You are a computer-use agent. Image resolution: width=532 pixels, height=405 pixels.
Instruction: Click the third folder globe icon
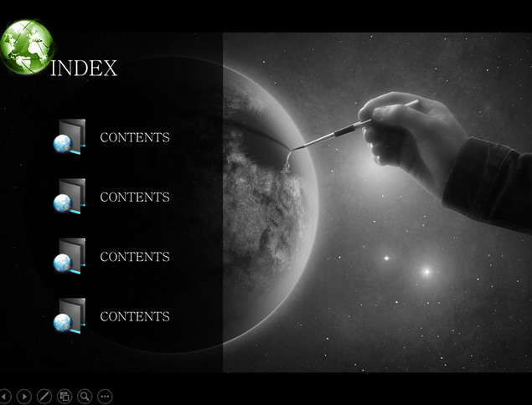coord(70,256)
